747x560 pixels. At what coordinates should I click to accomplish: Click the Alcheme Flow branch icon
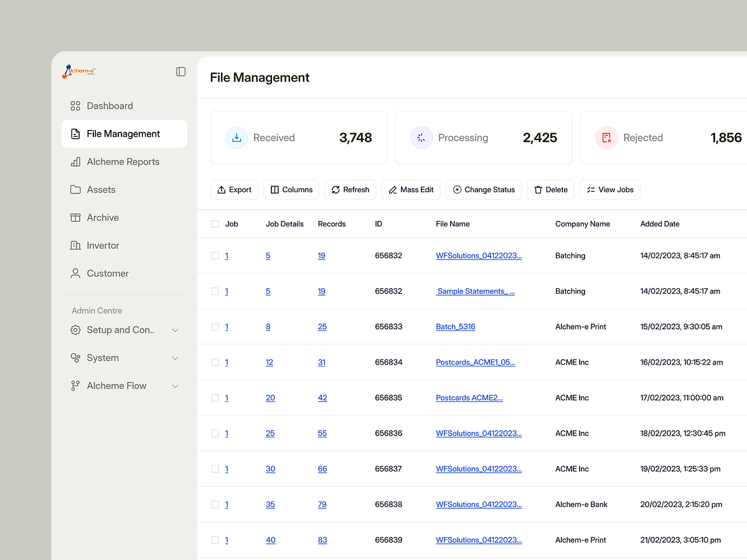(x=75, y=386)
